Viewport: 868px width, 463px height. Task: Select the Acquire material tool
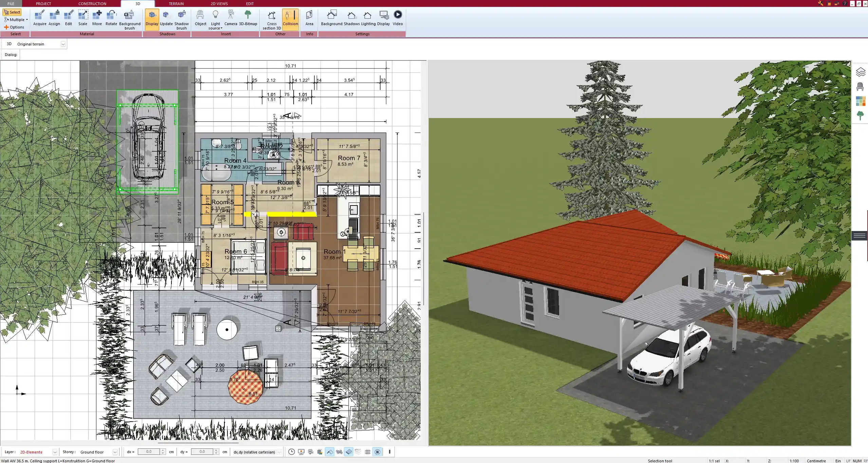[40, 18]
